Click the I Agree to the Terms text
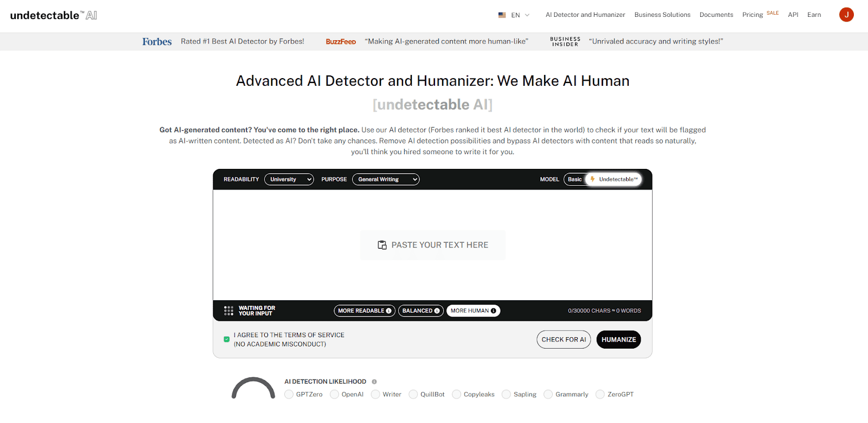This screenshot has width=868, height=423. coord(289,339)
